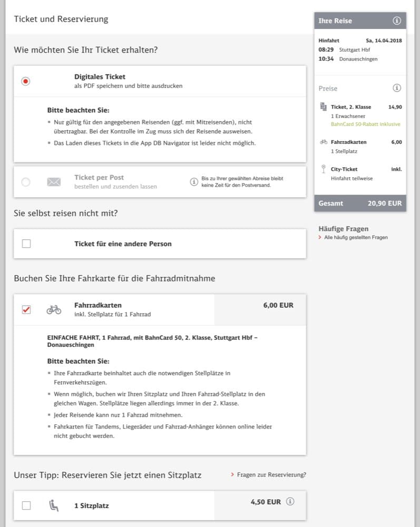This screenshot has width=420, height=527.
Task: Click info icon next to Preise
Action: click(397, 88)
